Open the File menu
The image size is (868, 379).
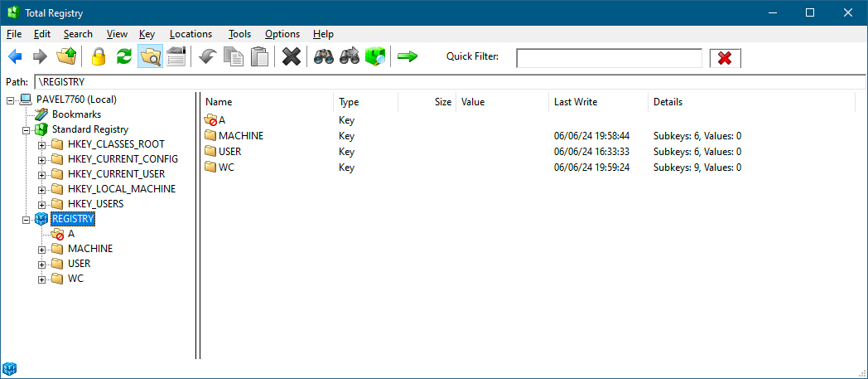14,34
